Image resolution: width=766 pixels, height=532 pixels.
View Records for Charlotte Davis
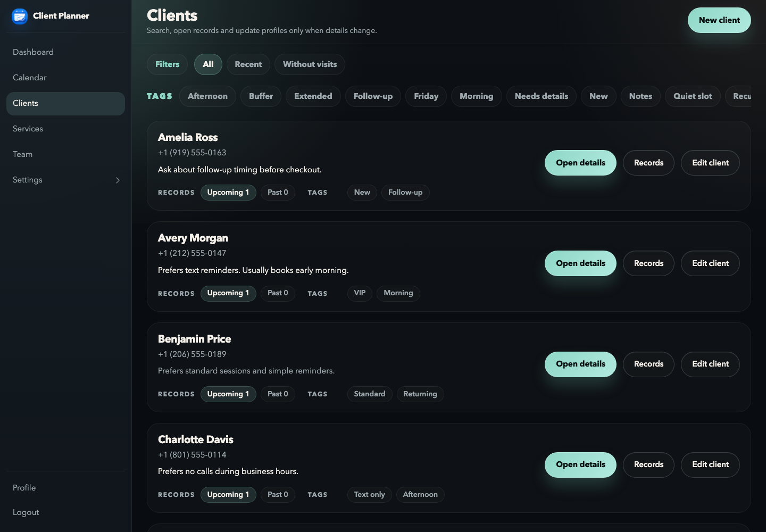[x=648, y=464]
